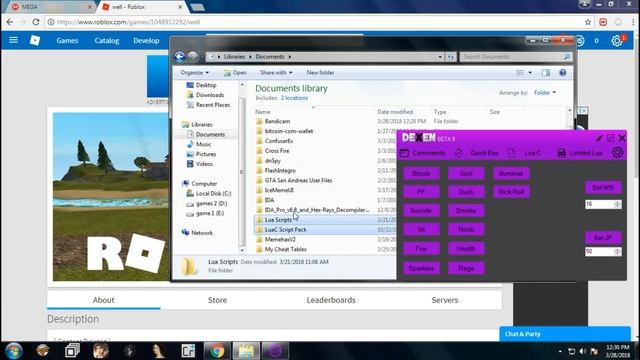Click the Set WS button
640x360 pixels.
point(603,188)
